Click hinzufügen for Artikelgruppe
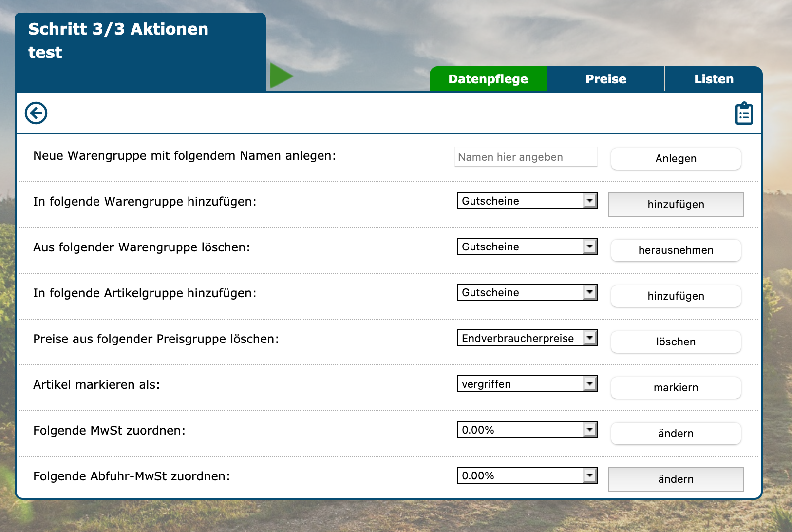 pyautogui.click(x=676, y=296)
